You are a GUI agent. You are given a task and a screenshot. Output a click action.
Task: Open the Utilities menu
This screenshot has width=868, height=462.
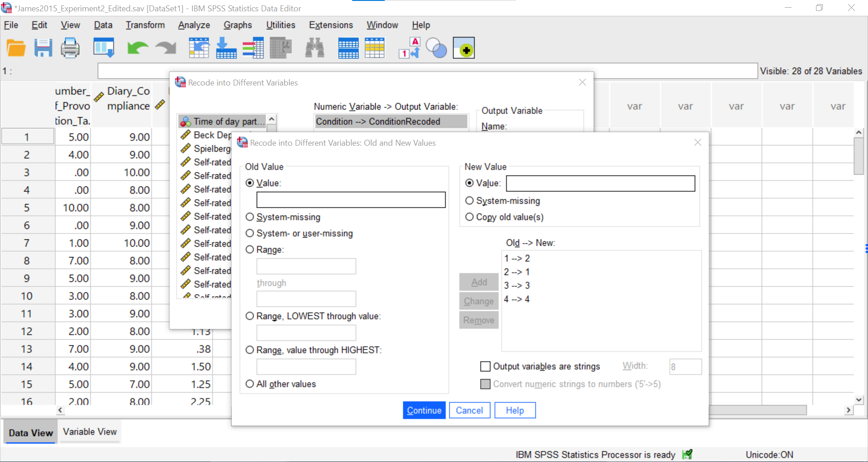coord(281,25)
